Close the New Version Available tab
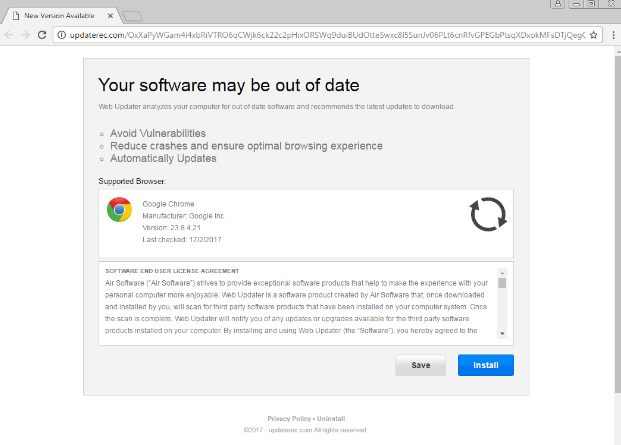Screen dimensions: 621x445 tap(110, 16)
